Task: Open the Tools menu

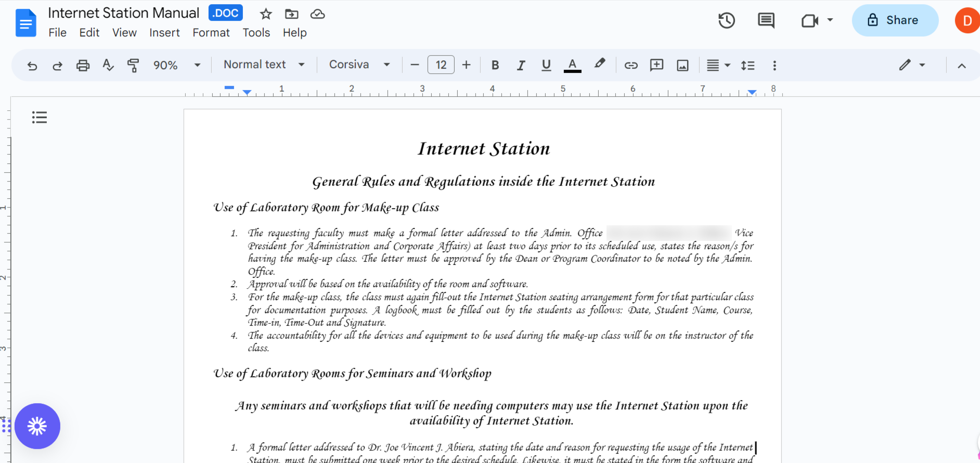Action: (256, 33)
